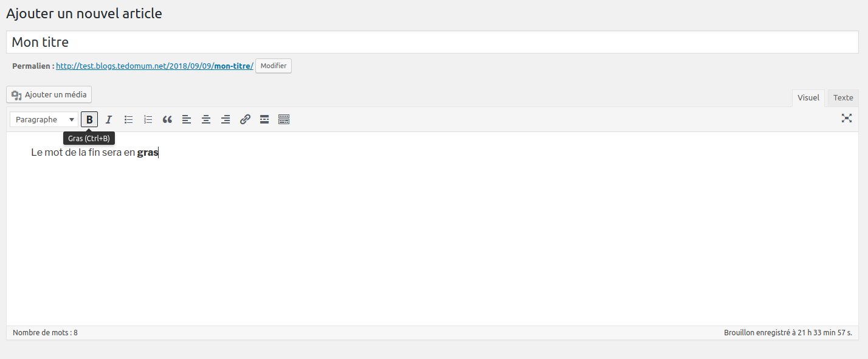Image resolution: width=868 pixels, height=359 pixels.
Task: Open the Paragraphe format dropdown
Action: pyautogui.click(x=44, y=119)
